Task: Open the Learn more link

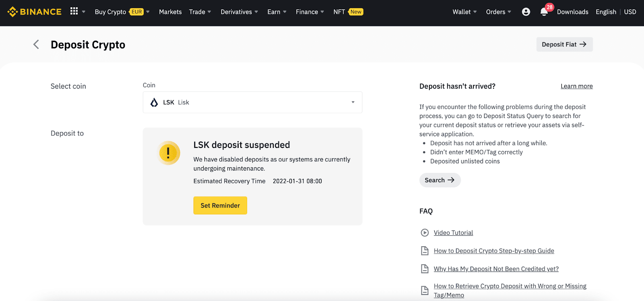Action: coord(576,86)
